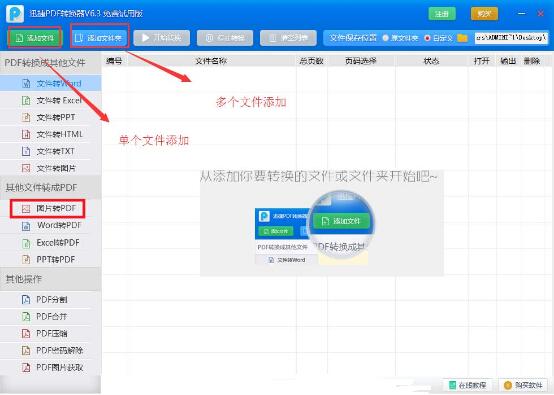The image size is (554, 395).
Task: Close the PDF converter window
Action: tap(541, 13)
